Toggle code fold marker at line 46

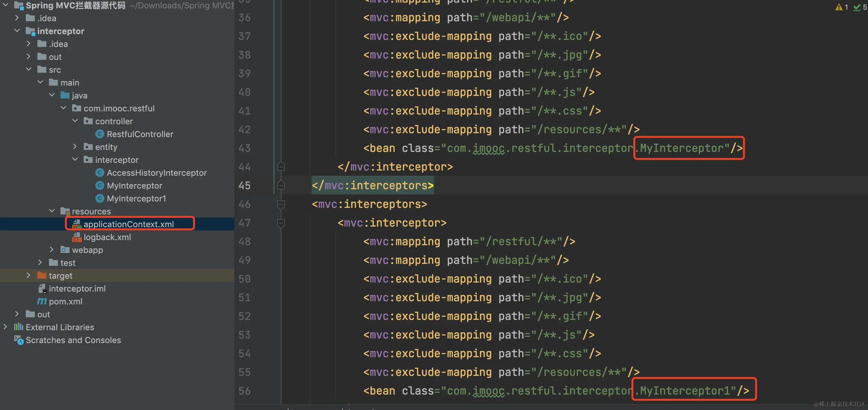point(281,204)
